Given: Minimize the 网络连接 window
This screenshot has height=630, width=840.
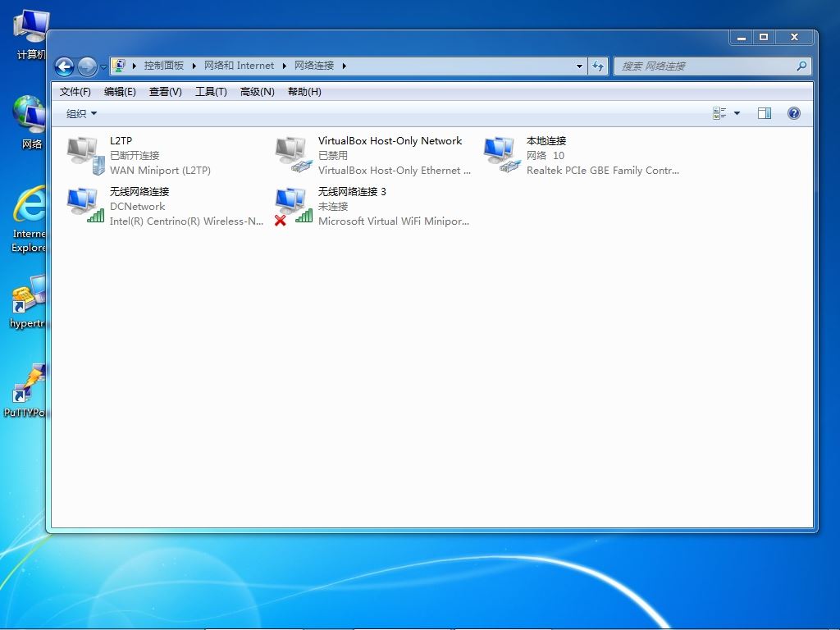Looking at the screenshot, I should pyautogui.click(x=742, y=37).
